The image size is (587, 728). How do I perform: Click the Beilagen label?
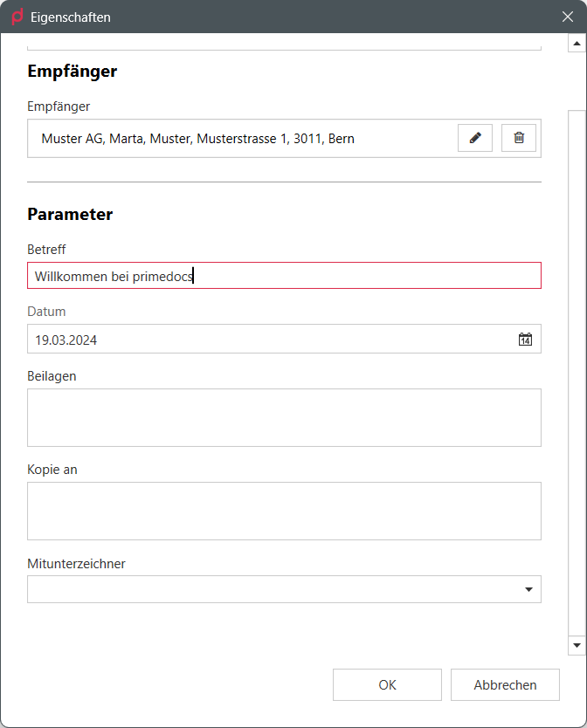52,376
